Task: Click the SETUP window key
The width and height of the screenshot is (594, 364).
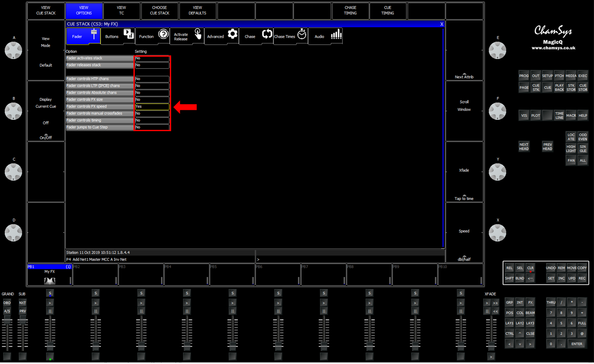Action: pyautogui.click(x=548, y=76)
